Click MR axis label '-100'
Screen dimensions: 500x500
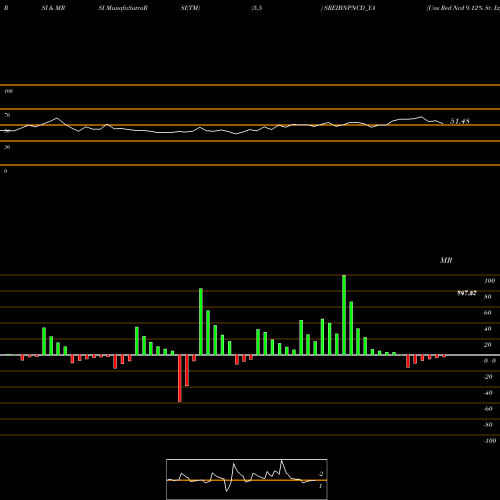pos(490,441)
